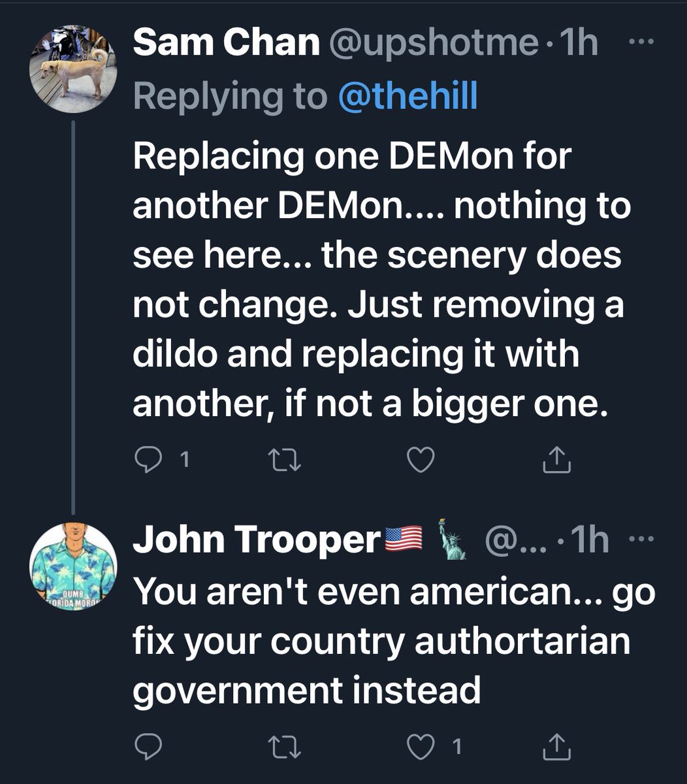The image size is (687, 784).
Task: Open John Trooper's display name
Action: click(256, 541)
